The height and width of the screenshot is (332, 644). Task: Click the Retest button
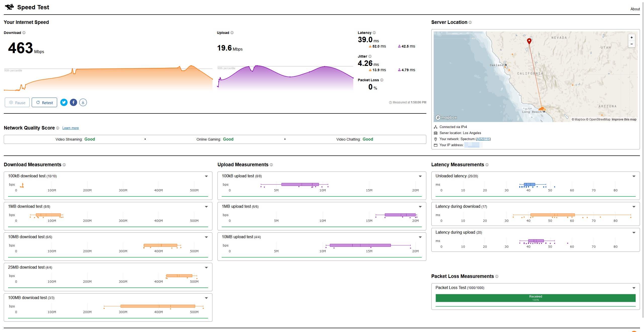(45, 103)
